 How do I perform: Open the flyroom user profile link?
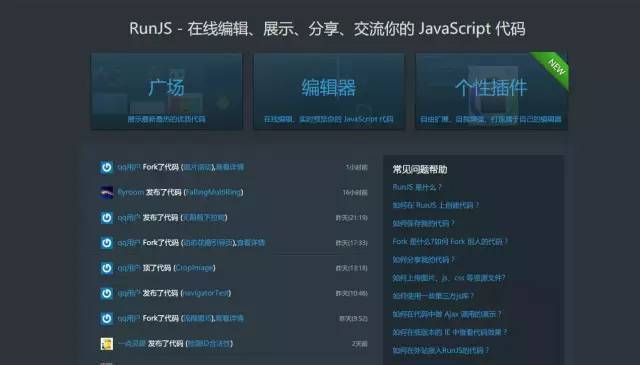(131, 192)
